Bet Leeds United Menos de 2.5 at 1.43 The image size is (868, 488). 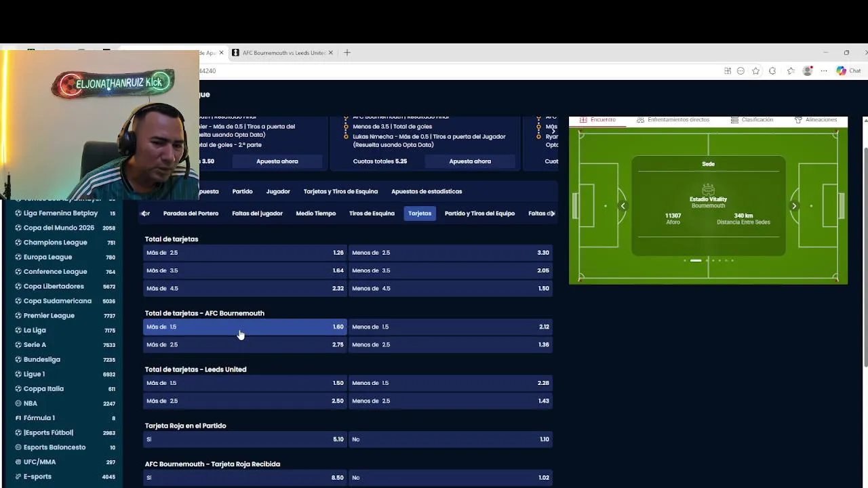click(x=450, y=401)
